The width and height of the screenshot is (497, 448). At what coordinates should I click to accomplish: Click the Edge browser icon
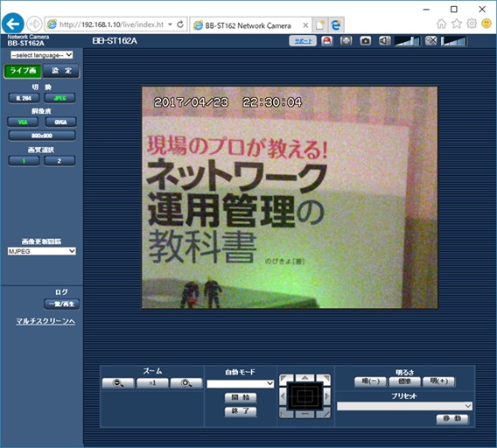tap(336, 25)
